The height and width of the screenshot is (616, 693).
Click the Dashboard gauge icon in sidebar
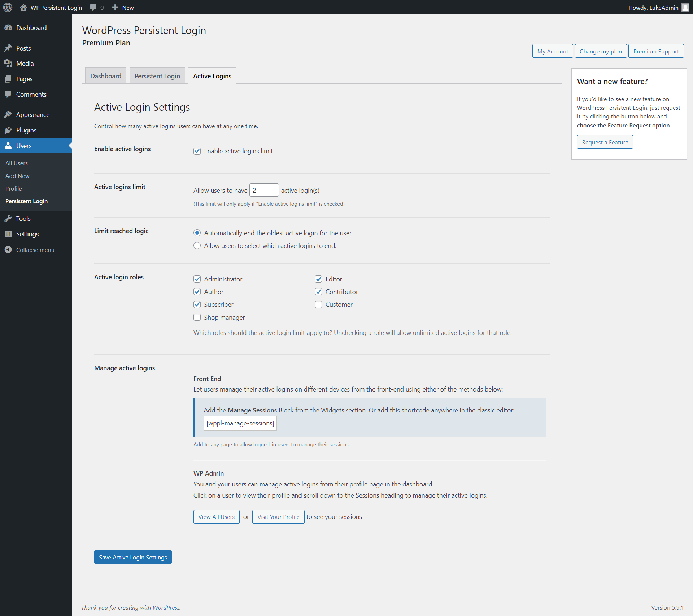pyautogui.click(x=8, y=28)
